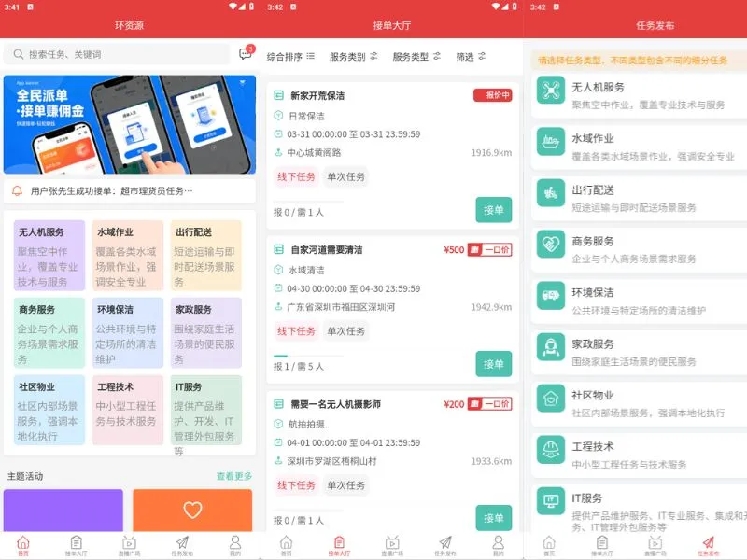Viewport: 747px width, 560px height.
Task: Open the 筛选 filter options
Action: tap(471, 56)
